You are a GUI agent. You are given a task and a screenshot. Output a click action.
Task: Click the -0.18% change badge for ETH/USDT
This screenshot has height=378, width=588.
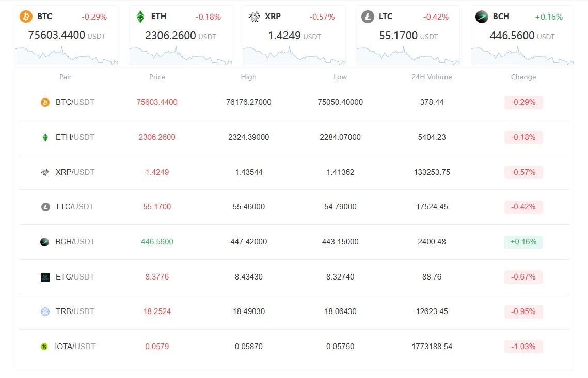point(523,137)
